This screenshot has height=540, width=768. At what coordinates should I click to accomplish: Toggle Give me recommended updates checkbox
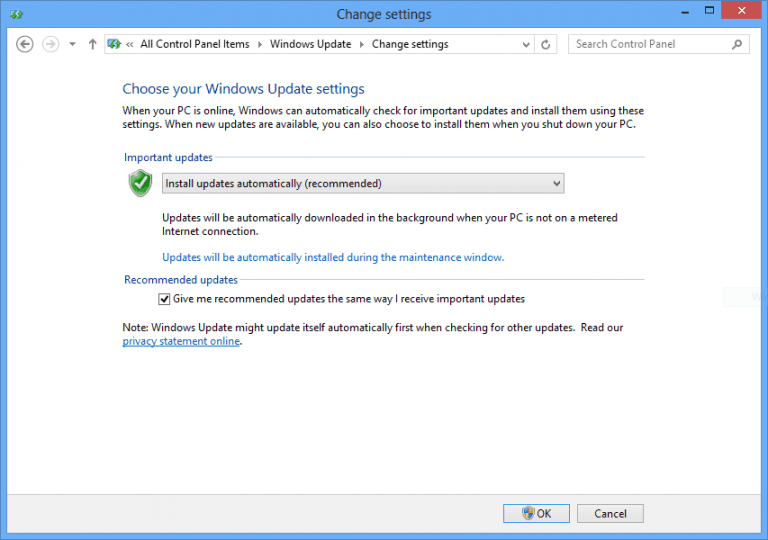[x=164, y=299]
